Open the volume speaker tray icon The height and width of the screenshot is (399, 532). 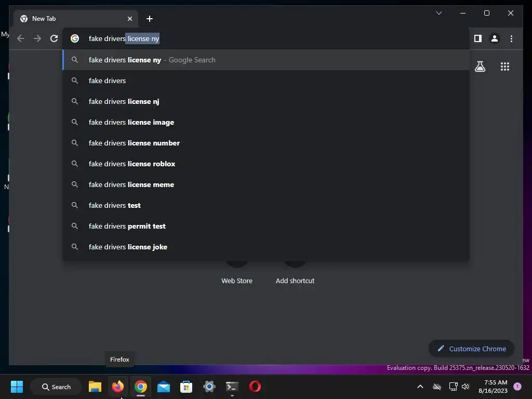pos(465,387)
